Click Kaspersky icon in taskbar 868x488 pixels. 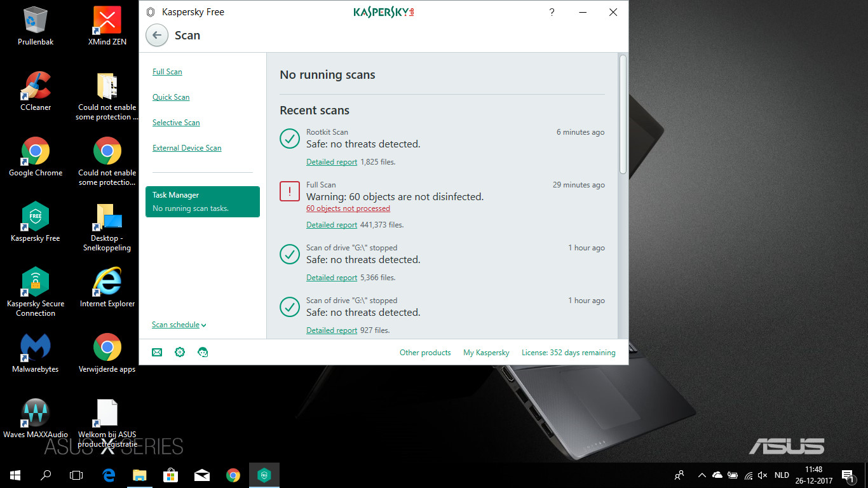coord(264,475)
